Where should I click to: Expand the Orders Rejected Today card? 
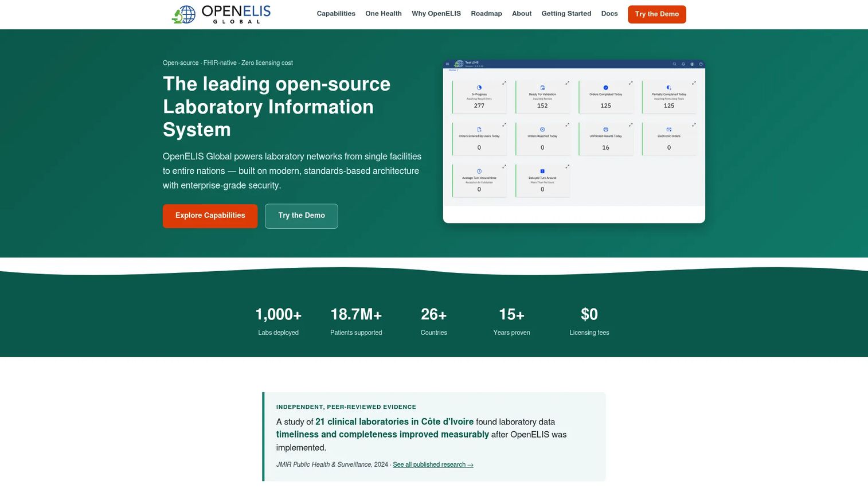click(x=568, y=125)
